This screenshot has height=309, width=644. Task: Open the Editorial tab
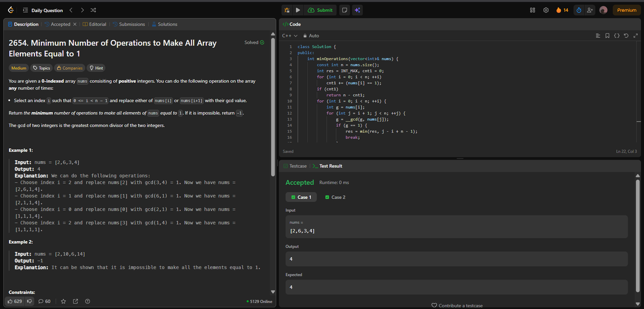[94, 24]
